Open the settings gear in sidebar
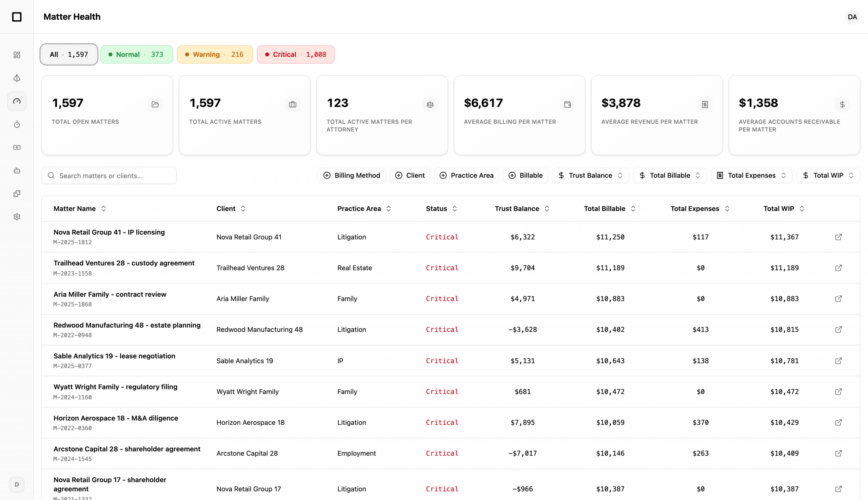Image resolution: width=868 pixels, height=500 pixels. click(17, 217)
